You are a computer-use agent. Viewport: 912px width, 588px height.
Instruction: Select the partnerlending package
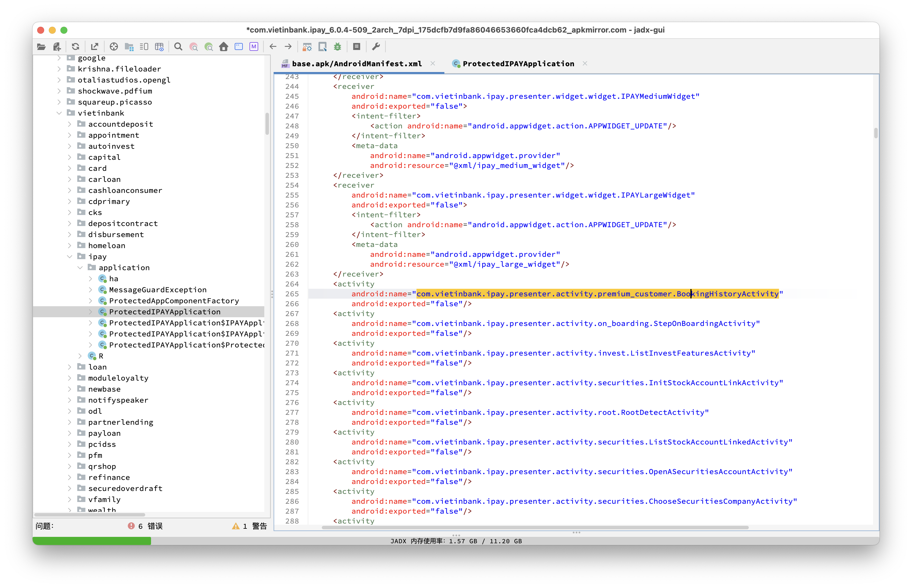coord(121,422)
